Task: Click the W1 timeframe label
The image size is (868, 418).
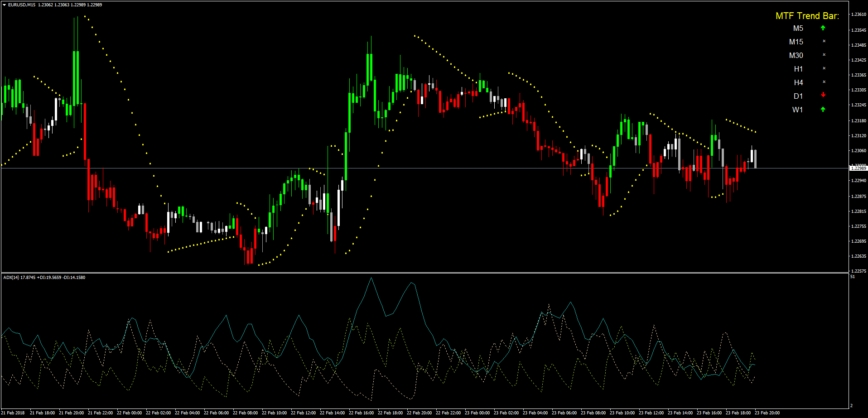Action: [x=797, y=110]
